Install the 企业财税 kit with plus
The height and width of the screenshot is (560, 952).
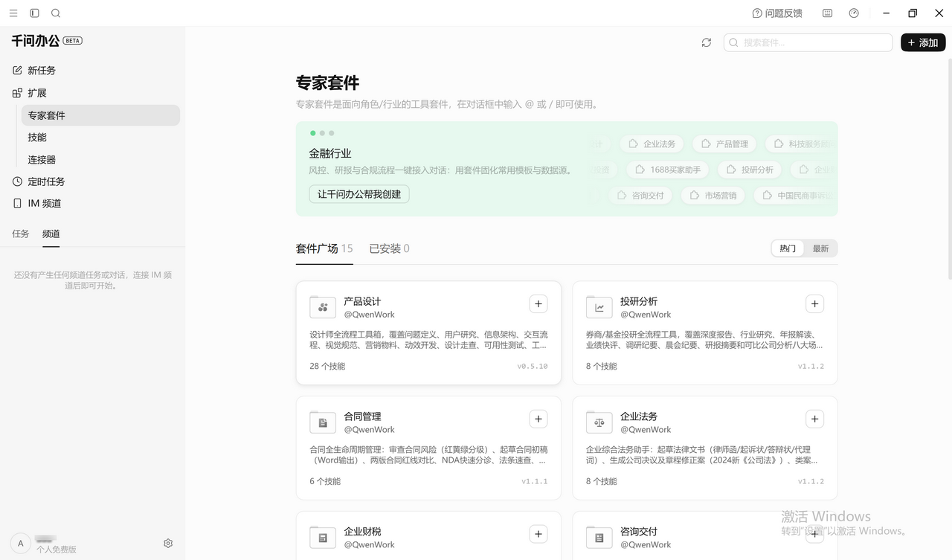coord(538,534)
